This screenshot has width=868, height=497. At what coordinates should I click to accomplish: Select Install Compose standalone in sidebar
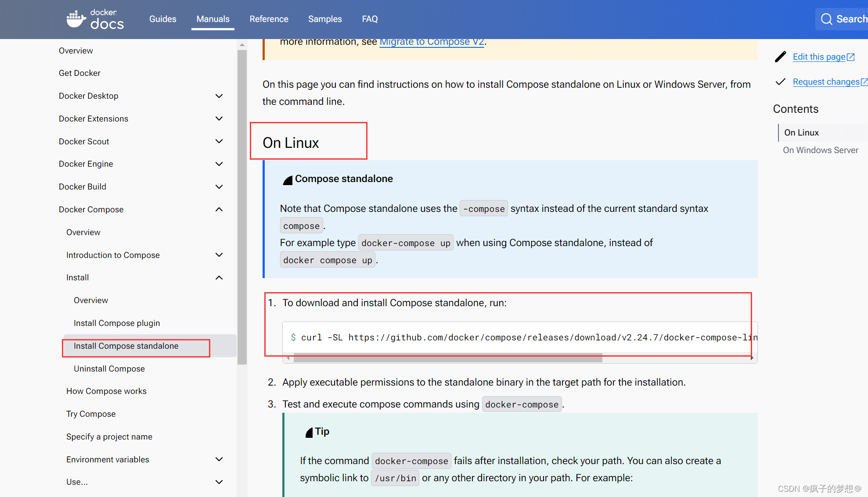(126, 346)
